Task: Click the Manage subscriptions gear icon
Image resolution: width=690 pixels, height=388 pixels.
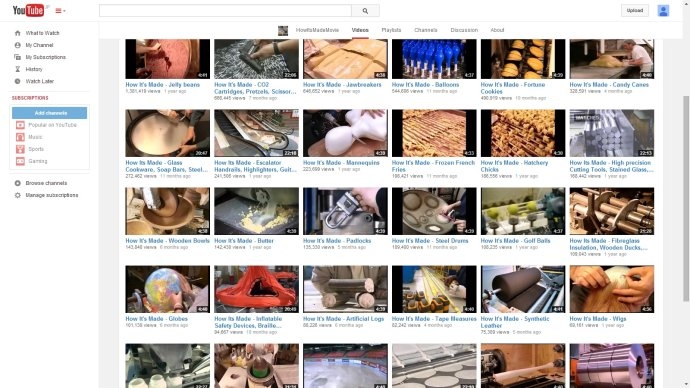Action: pyautogui.click(x=18, y=195)
